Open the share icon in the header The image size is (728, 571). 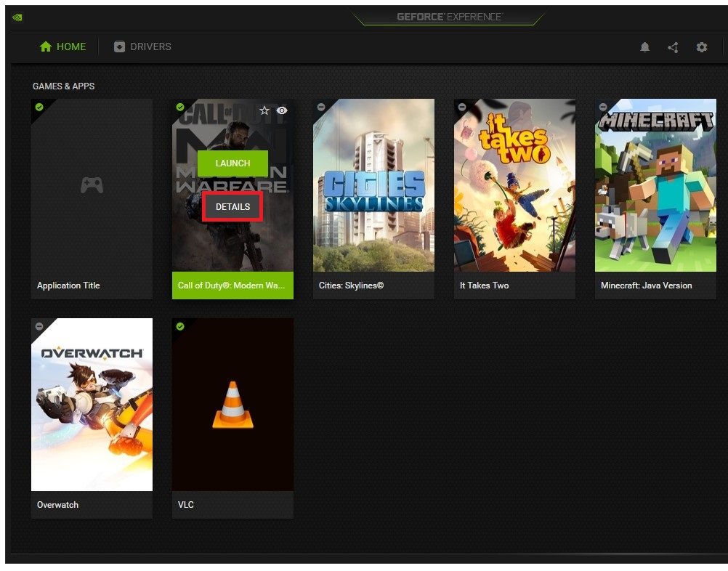coord(673,47)
